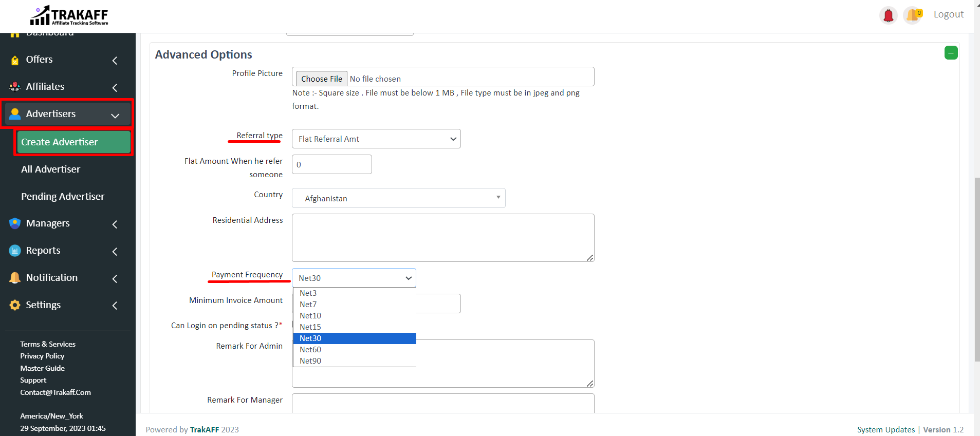Click the Affiliates sidebar icon

(15, 87)
